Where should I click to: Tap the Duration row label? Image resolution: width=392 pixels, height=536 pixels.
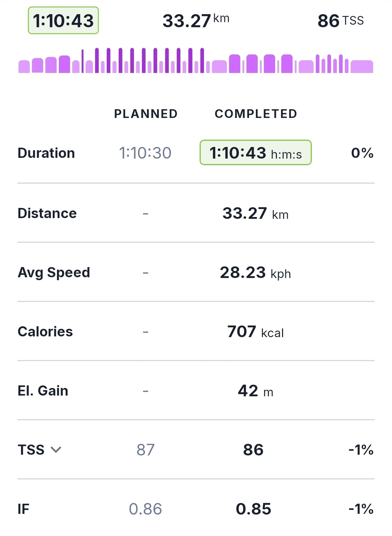click(x=46, y=153)
